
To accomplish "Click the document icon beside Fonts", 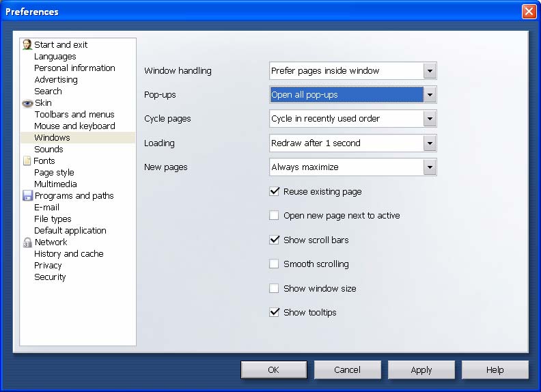I will tap(27, 161).
